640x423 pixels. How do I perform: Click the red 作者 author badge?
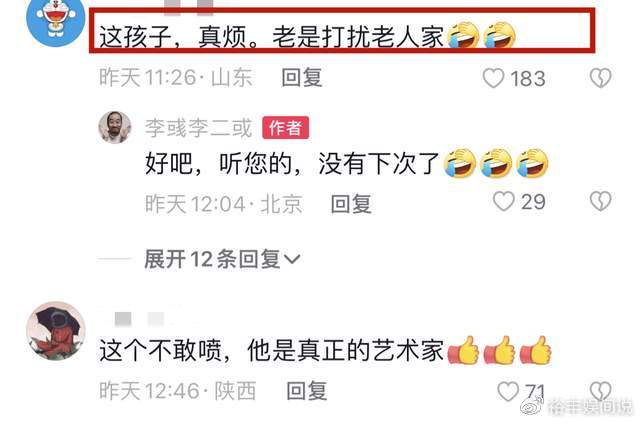click(x=285, y=128)
